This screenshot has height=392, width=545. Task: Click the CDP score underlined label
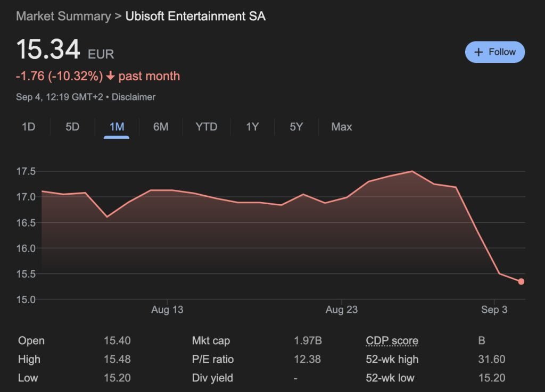[x=392, y=341]
